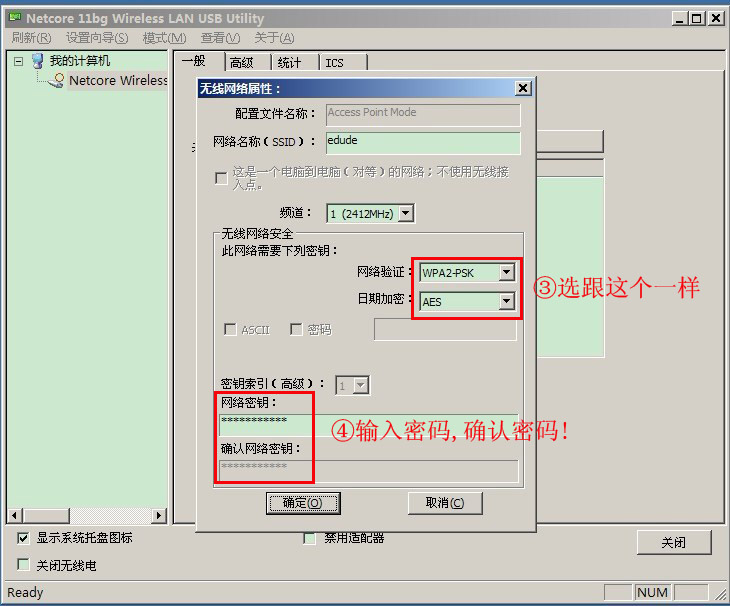This screenshot has height=606, width=730.
Task: Toggle the 禁用适配器 checkbox
Action: (x=310, y=539)
